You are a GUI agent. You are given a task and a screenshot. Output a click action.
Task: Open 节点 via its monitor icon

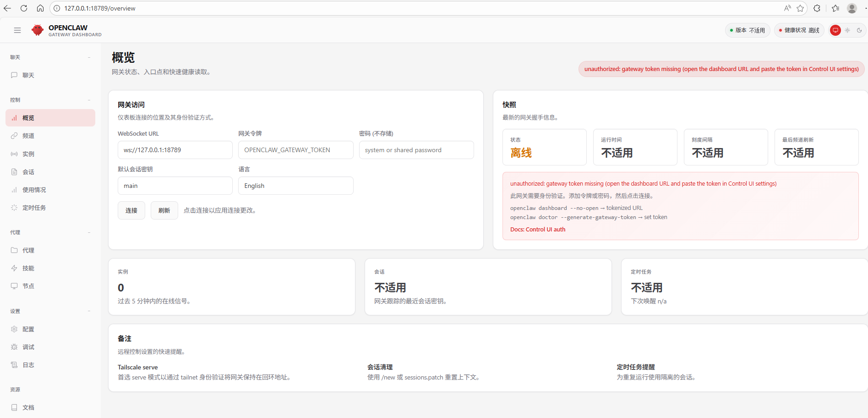pos(14,286)
